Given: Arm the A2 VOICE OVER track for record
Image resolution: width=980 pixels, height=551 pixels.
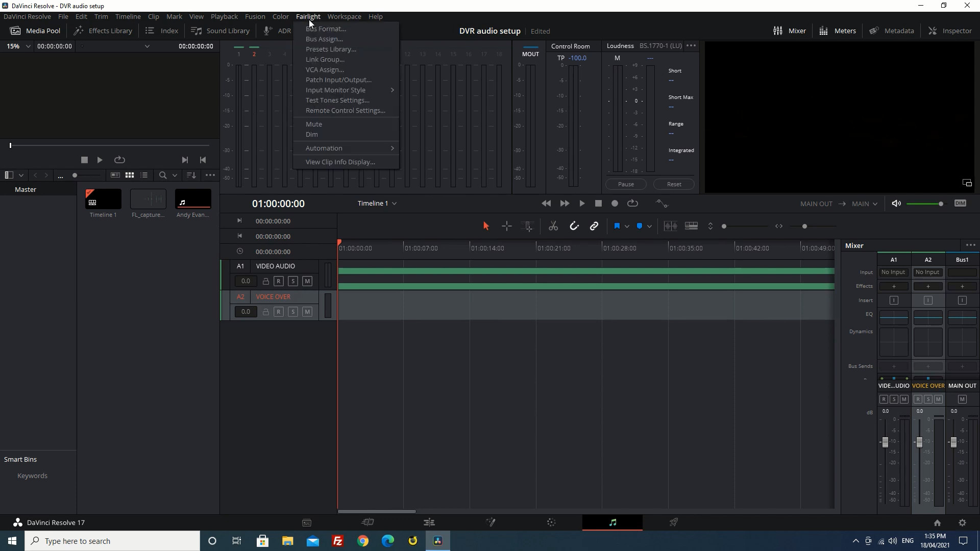Looking at the screenshot, I should (279, 312).
